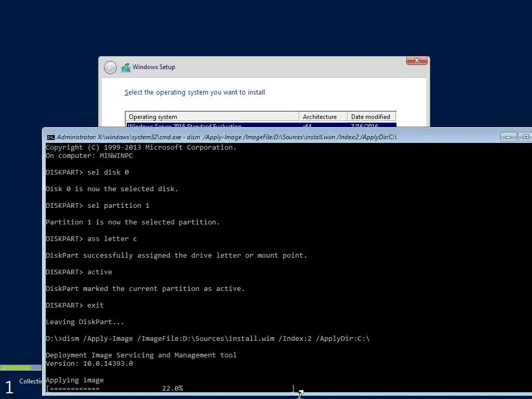
Task: Click 'Disk 0 is now the selected disk.'
Action: 112,189
